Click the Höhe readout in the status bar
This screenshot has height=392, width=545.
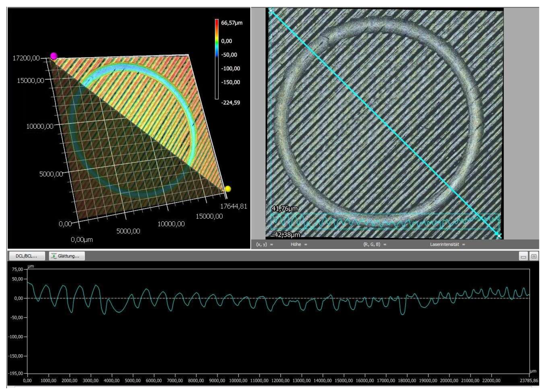pyautogui.click(x=299, y=245)
